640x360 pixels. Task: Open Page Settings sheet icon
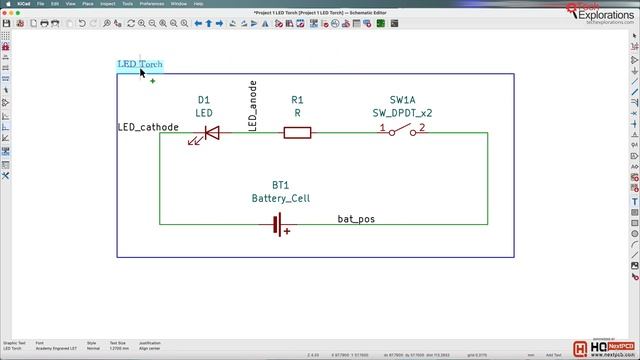33,24
